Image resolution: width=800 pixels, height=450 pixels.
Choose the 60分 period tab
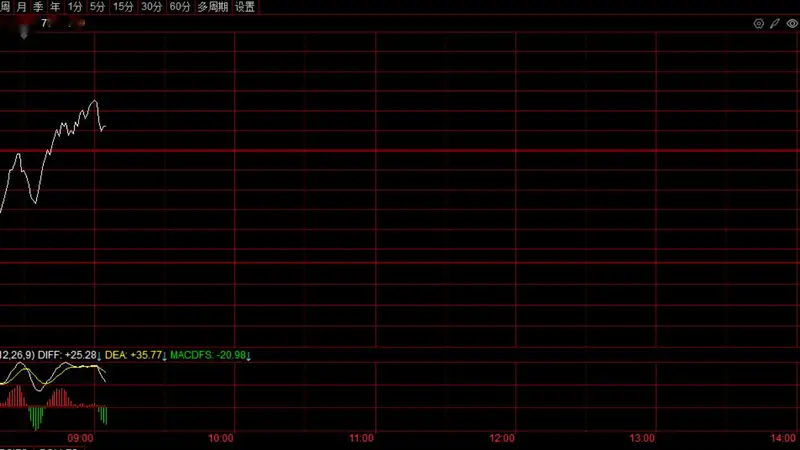pos(180,7)
